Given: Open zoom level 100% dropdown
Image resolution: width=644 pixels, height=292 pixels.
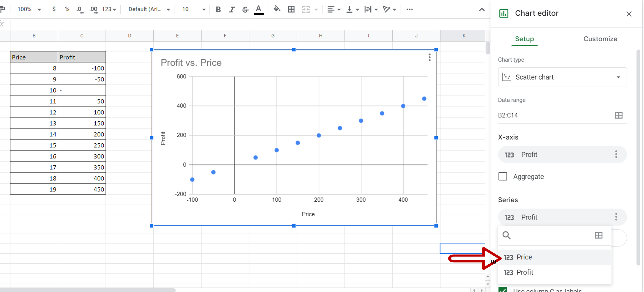Looking at the screenshot, I should click(x=29, y=9).
